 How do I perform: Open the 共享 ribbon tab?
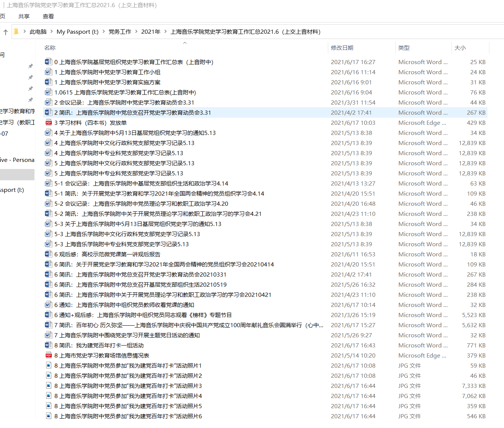point(24,16)
